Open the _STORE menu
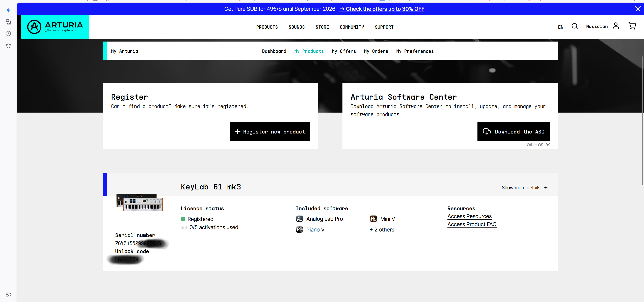Image resolution: width=644 pixels, height=302 pixels. coord(321,27)
